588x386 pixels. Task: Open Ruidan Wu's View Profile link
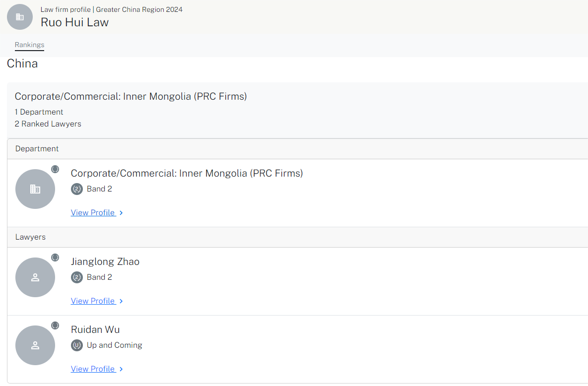coord(93,369)
